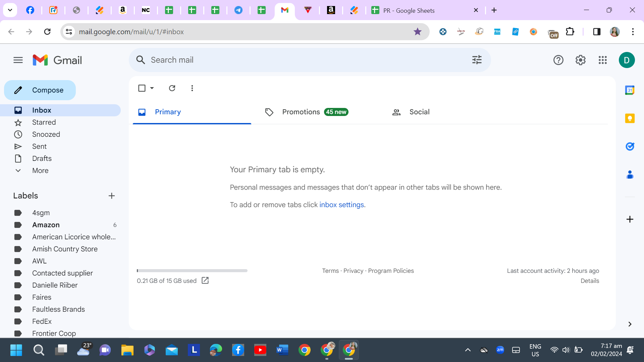Open the American Licorice whole... label
Viewport: 644px width, 362px height.
[60, 237]
